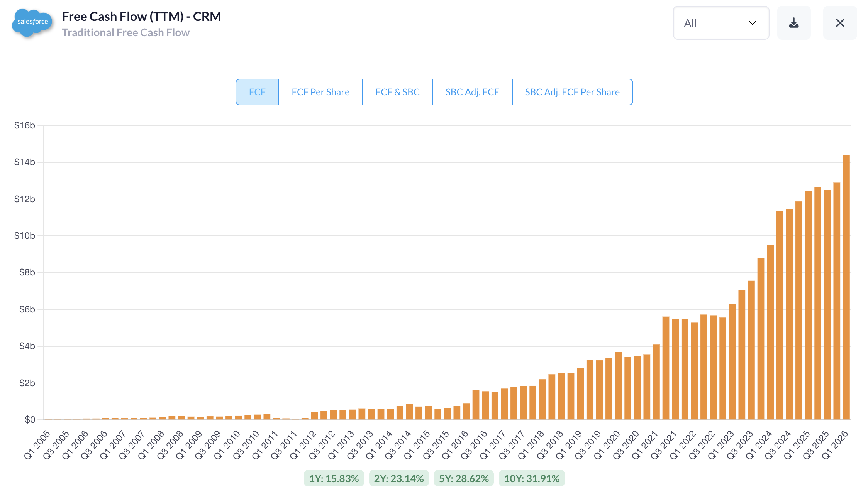
Task: Click the 5Y: 28.62% growth badge
Action: click(x=463, y=478)
